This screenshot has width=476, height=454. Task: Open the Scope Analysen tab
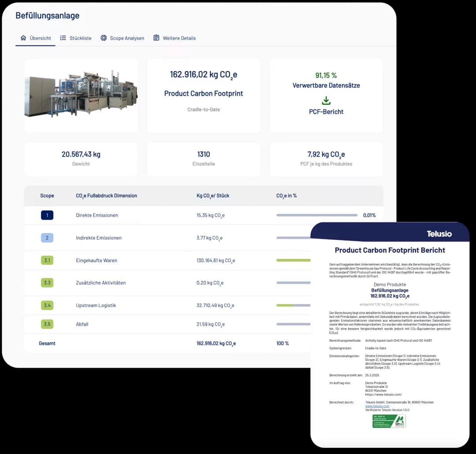(123, 38)
